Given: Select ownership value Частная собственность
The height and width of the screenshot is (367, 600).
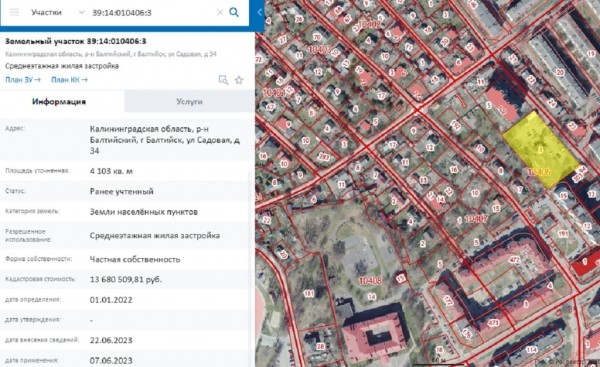Looking at the screenshot, I should tap(135, 259).
